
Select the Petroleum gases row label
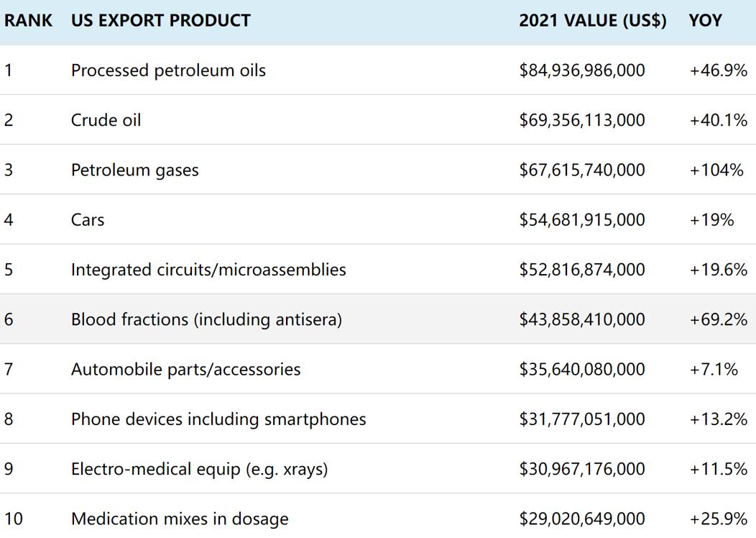tap(134, 170)
